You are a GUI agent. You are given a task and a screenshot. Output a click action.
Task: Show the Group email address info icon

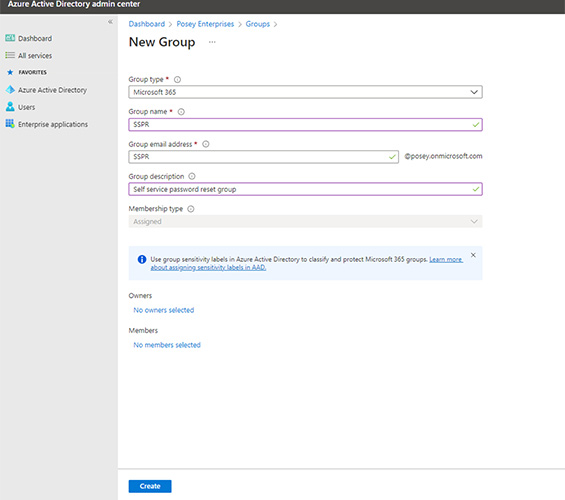pos(206,144)
